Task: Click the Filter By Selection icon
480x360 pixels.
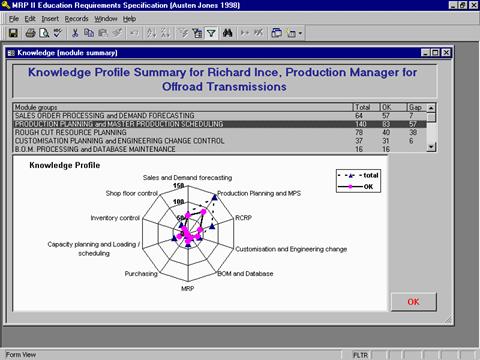Action: [183, 33]
